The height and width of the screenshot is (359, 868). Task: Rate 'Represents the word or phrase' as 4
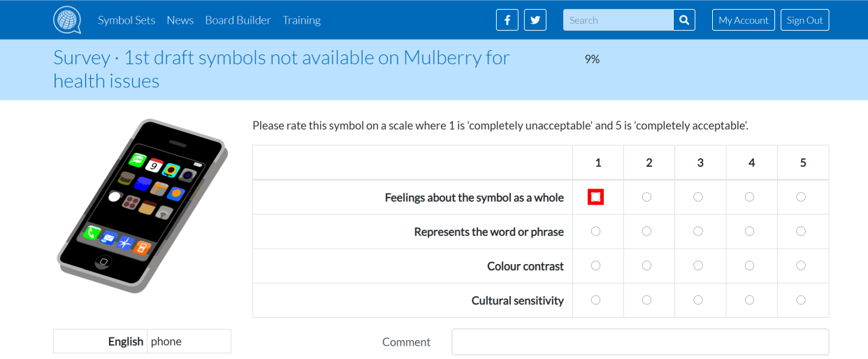click(749, 231)
